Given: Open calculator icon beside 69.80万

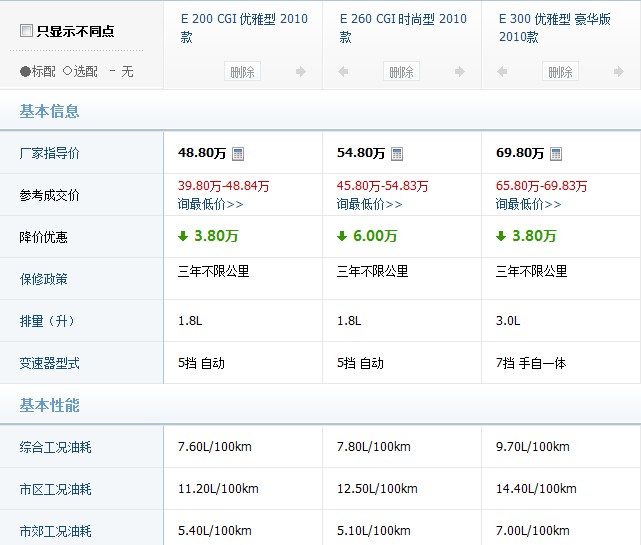Looking at the screenshot, I should (556, 154).
